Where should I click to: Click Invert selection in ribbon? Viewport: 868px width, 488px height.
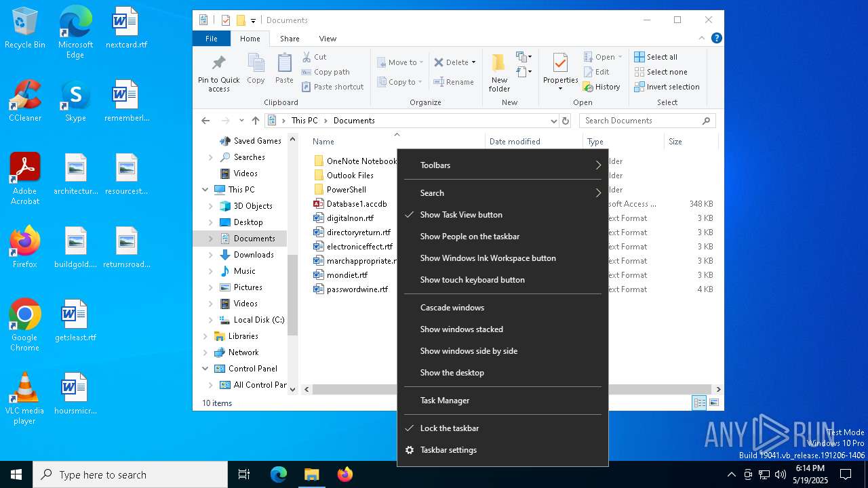tap(667, 87)
